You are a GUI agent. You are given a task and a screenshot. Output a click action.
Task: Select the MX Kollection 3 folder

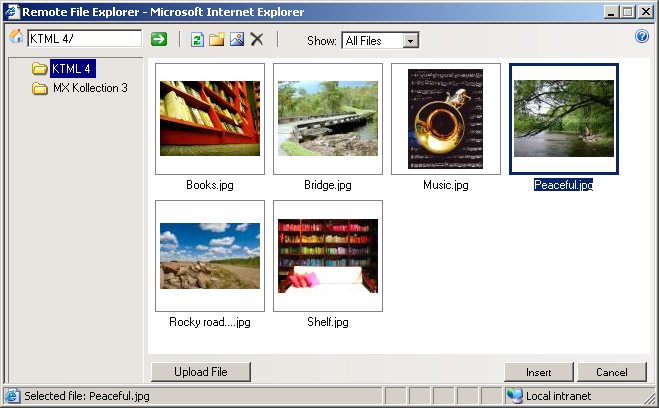pos(90,88)
